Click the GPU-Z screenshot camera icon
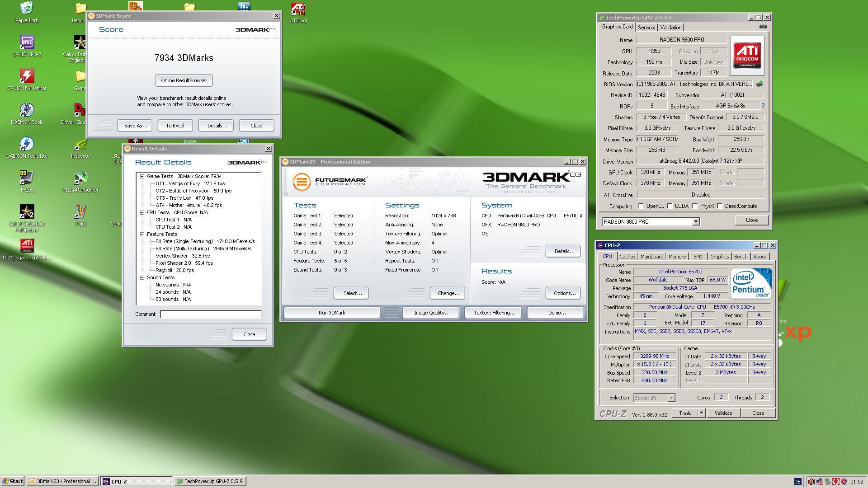Viewport: 868px width, 488px height. pyautogui.click(x=763, y=27)
